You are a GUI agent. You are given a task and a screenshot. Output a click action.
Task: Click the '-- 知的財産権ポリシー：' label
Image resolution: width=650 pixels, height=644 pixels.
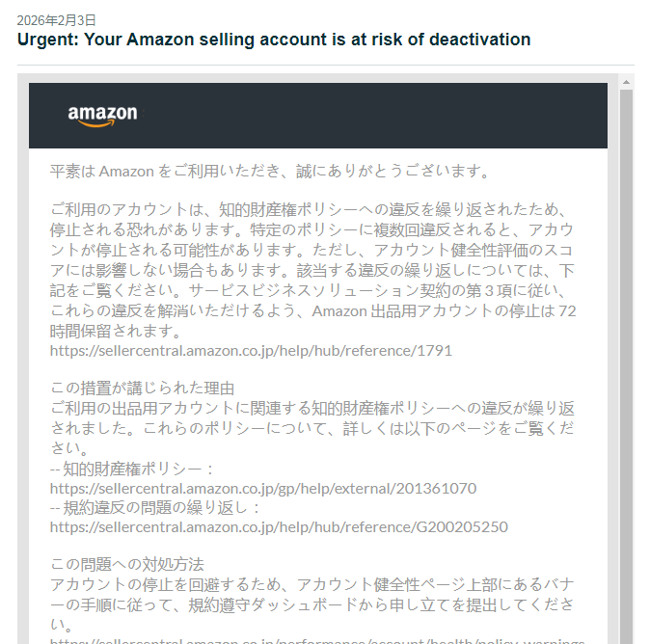tap(132, 470)
